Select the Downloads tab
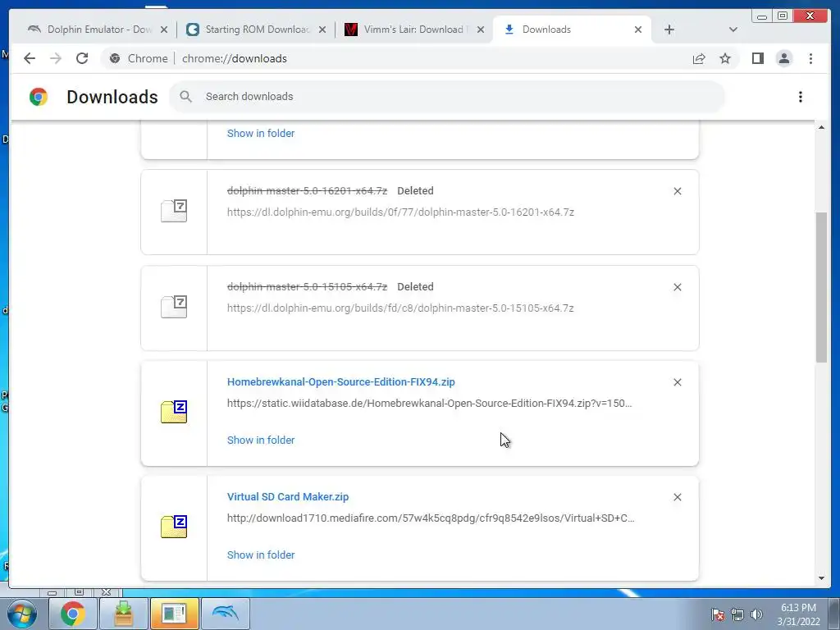Screen dimensions: 840x630 click(571, 30)
